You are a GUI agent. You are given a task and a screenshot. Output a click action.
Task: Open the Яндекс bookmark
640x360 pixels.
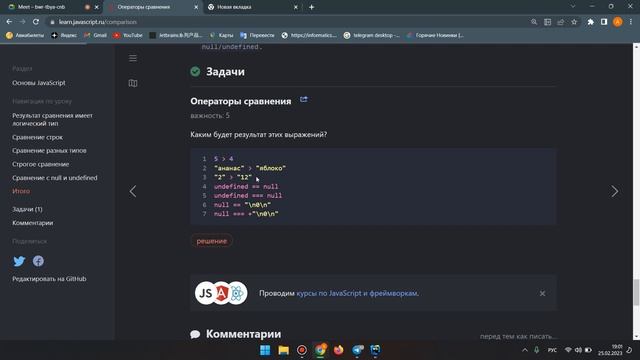click(64, 36)
